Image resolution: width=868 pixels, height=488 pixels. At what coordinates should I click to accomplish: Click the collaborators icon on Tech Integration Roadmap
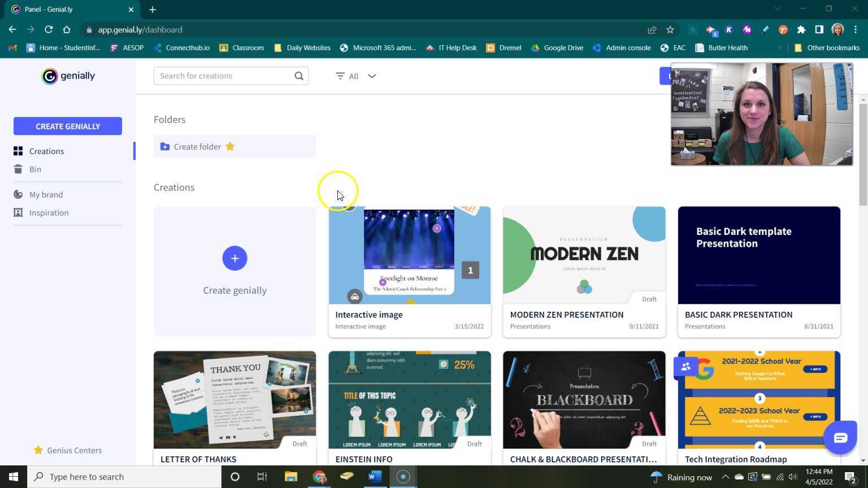tap(685, 367)
